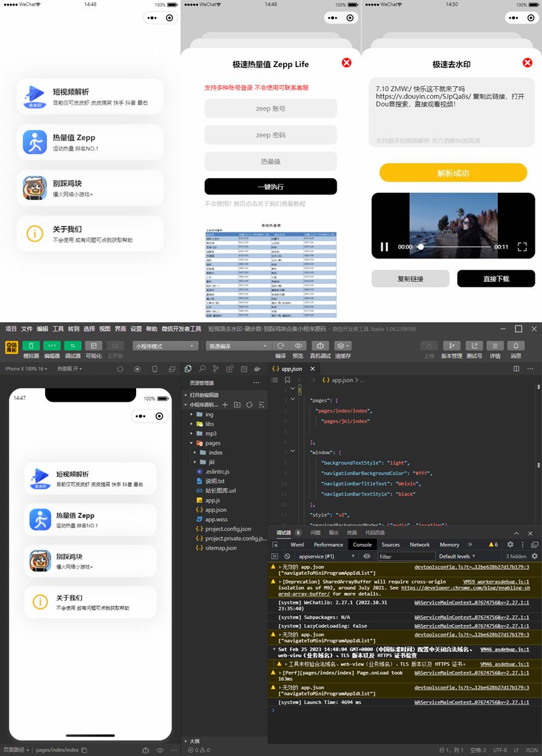Toggle the simulator panel button
Screen dimensions: 542x756
tap(31, 346)
